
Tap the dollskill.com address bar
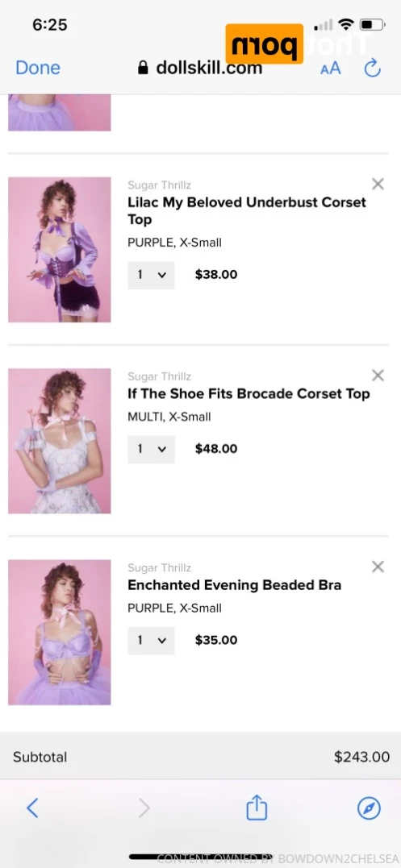coord(200,68)
